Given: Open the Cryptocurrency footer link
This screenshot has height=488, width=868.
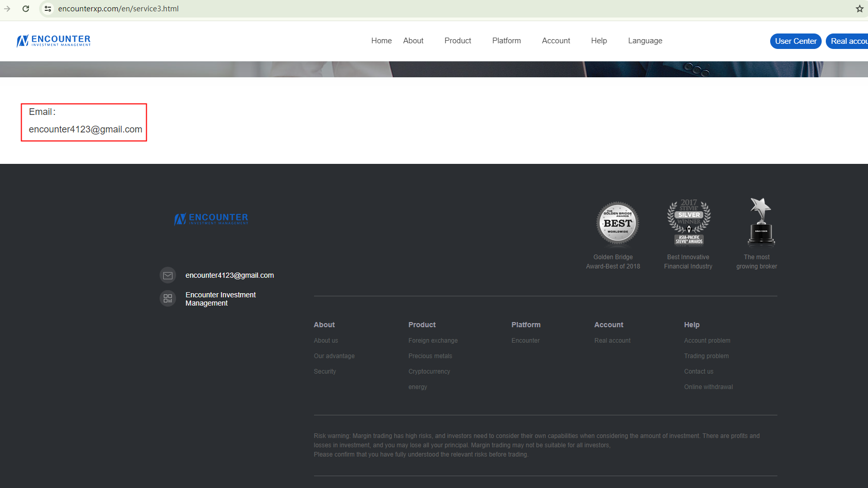Looking at the screenshot, I should (x=429, y=372).
